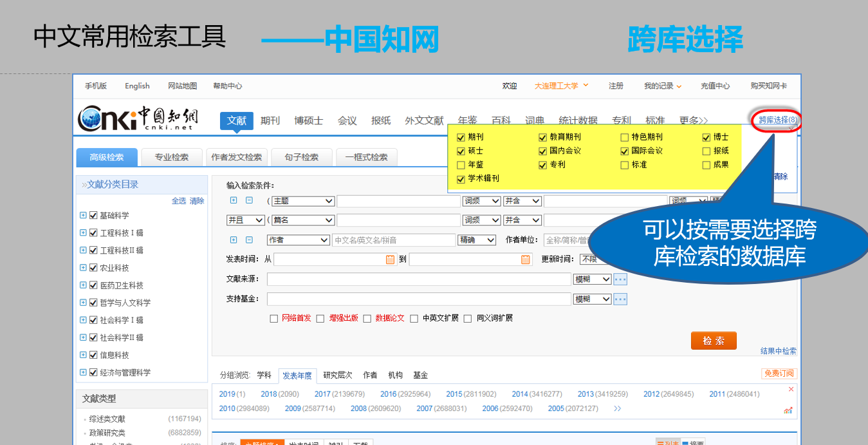The height and width of the screenshot is (445, 868).
Task: Filter by year 2018 link
Action: 269,394
